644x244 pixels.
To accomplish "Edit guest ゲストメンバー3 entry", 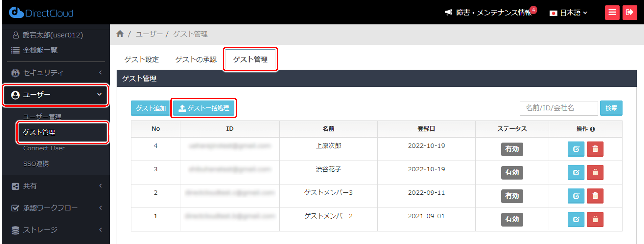I will [x=576, y=196].
